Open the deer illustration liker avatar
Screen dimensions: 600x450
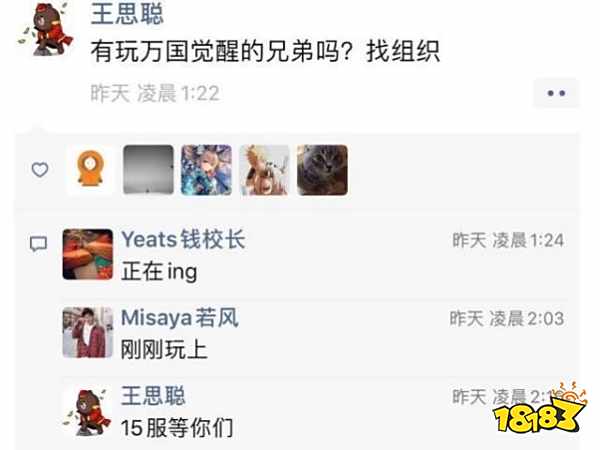click(x=264, y=170)
